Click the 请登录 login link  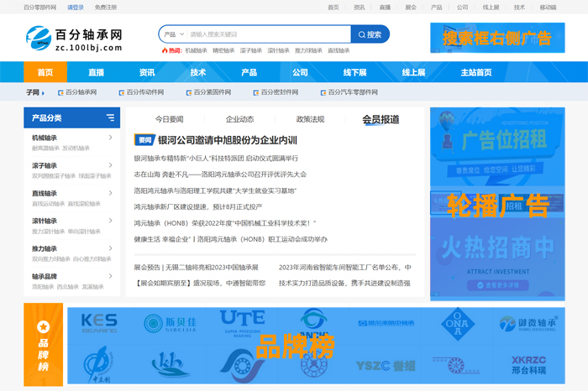[x=76, y=7]
